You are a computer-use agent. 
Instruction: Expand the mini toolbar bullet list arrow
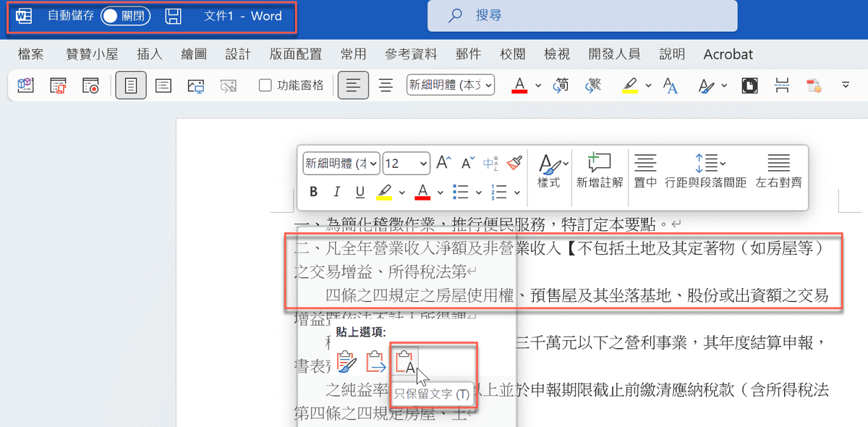pyautogui.click(x=479, y=193)
